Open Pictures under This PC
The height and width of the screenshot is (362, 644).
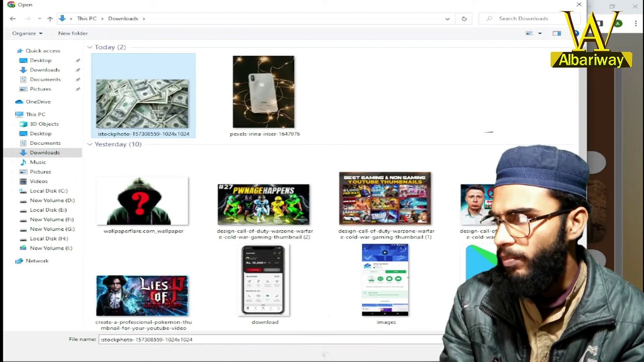(x=40, y=171)
